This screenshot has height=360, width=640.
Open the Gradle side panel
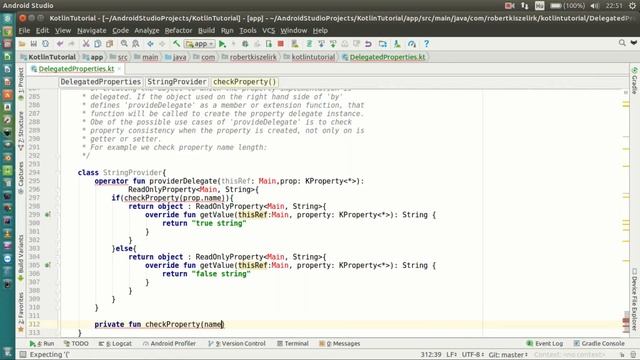634,80
